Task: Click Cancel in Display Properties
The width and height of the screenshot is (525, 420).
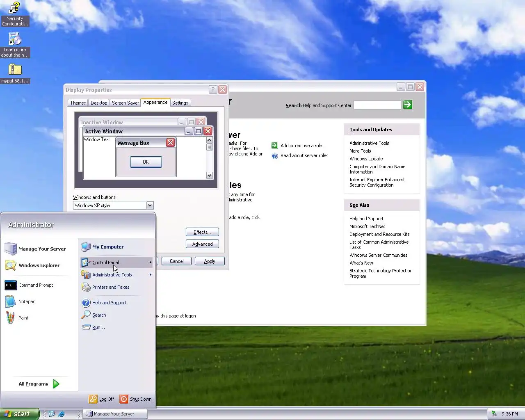Action: 177,261
